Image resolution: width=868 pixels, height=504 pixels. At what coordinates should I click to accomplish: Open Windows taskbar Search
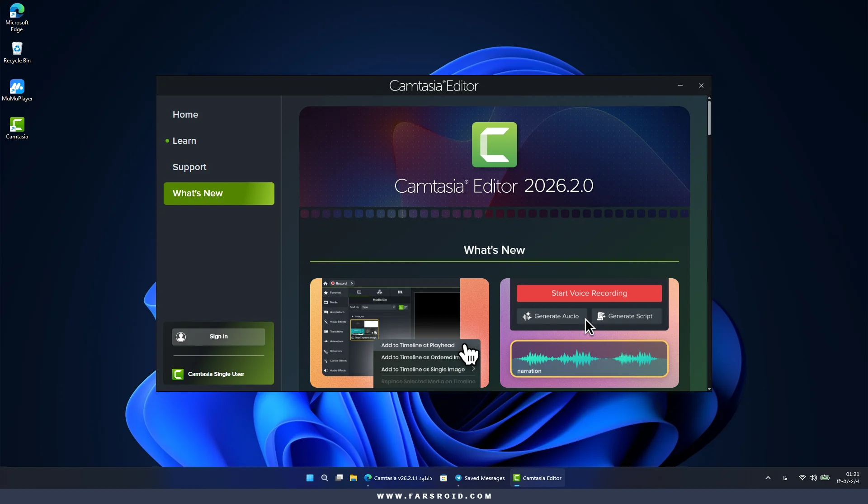click(x=325, y=478)
